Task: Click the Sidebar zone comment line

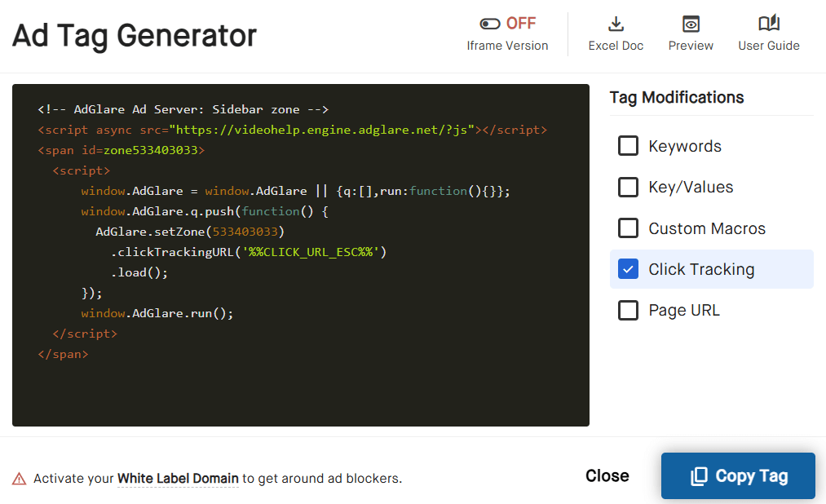Action: point(183,109)
